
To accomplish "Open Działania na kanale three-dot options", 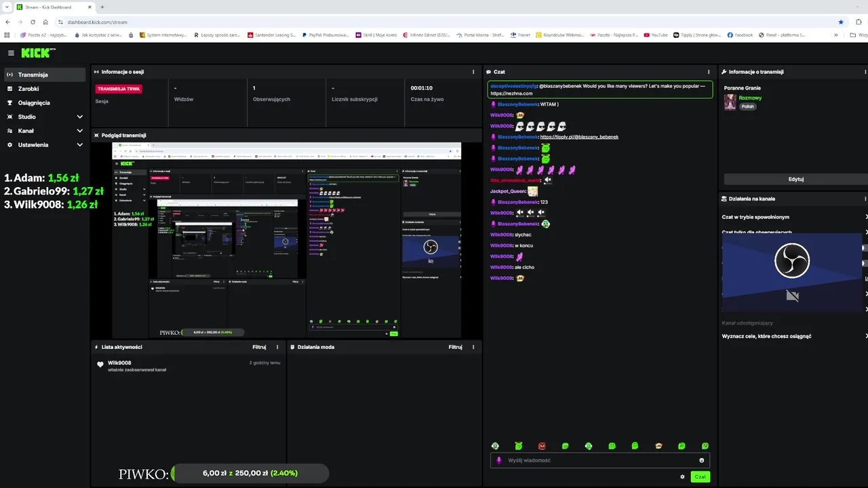I will (865, 199).
